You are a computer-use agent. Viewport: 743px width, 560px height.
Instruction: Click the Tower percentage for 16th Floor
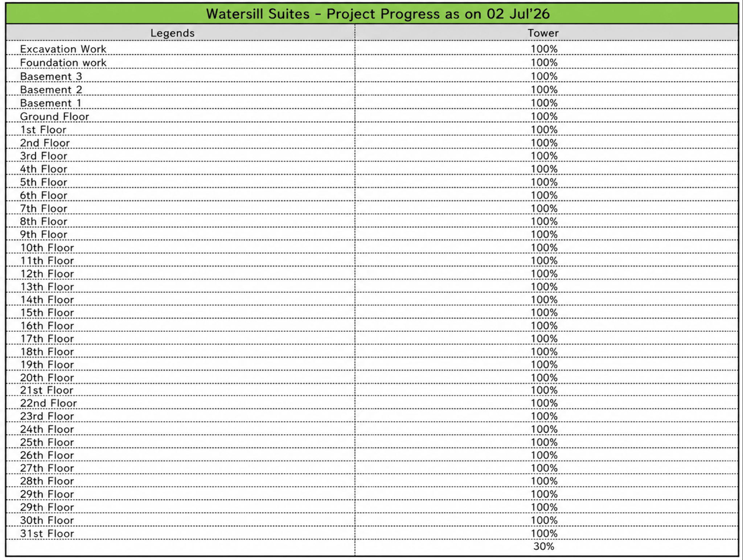pyautogui.click(x=544, y=326)
